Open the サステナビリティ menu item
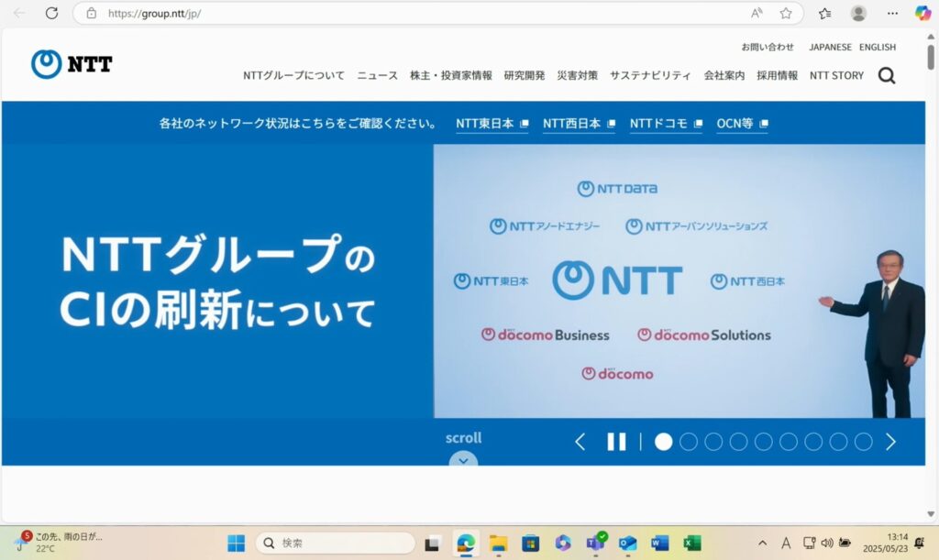This screenshot has height=560, width=939. (x=650, y=75)
